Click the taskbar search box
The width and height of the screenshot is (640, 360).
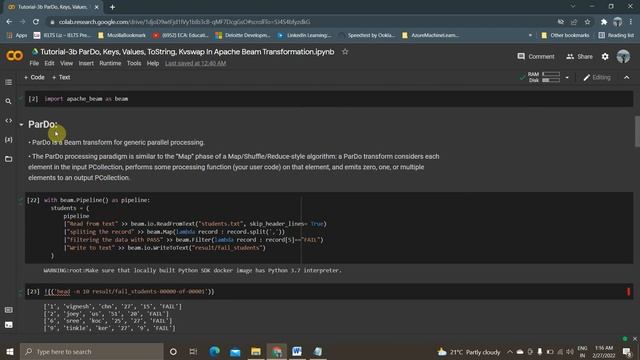coord(91,351)
